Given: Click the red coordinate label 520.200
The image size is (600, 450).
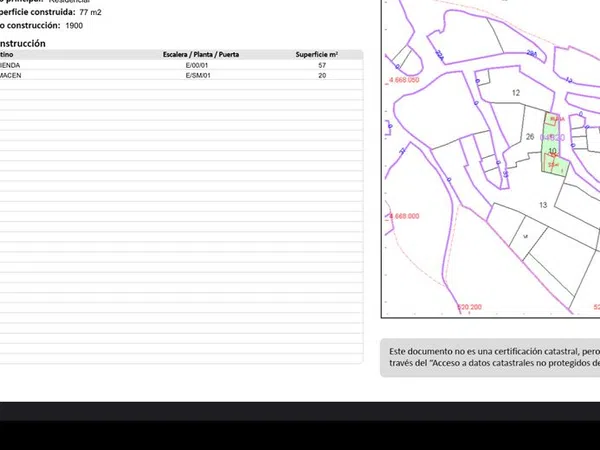Looking at the screenshot, I should [469, 307].
